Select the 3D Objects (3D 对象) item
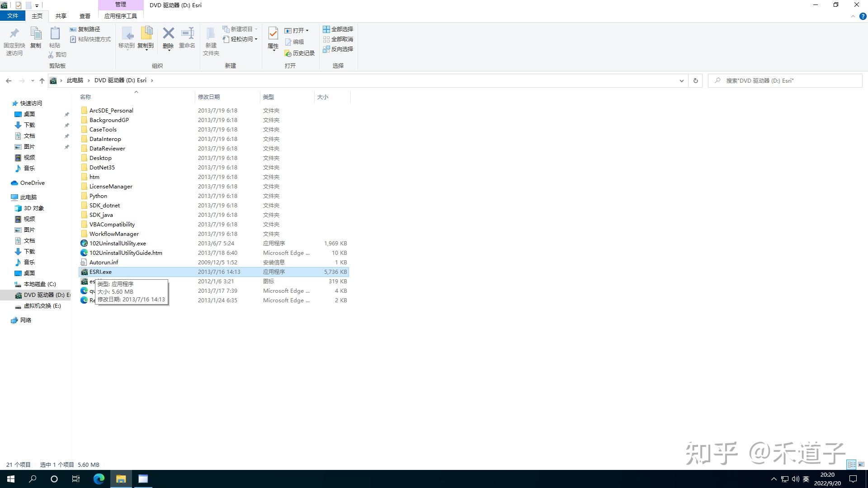Viewport: 868px width, 488px height. pos(34,208)
